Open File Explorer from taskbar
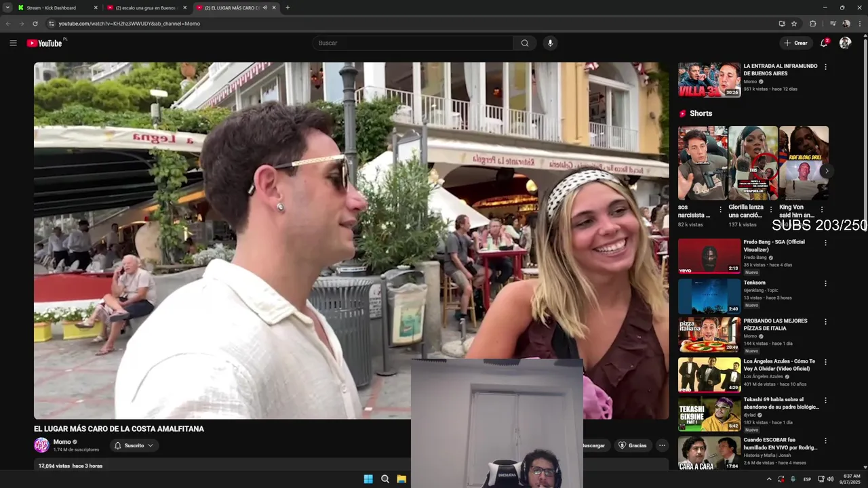868x488 pixels. pos(401,479)
